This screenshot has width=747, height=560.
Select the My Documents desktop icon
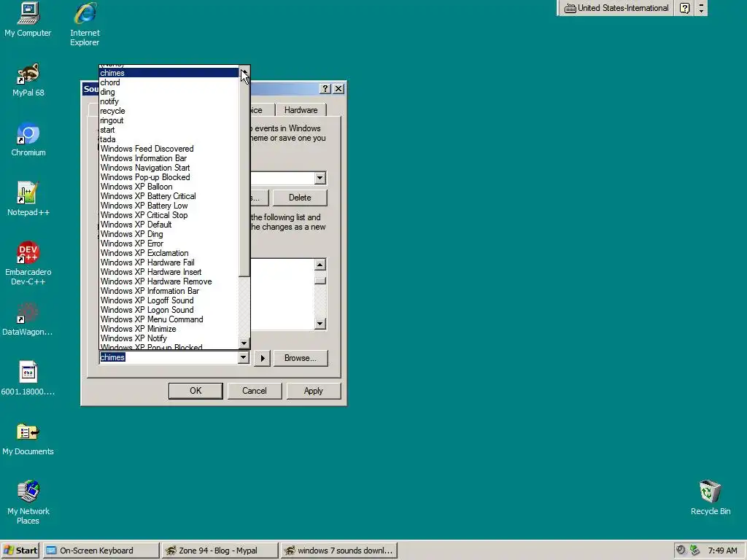(x=28, y=438)
